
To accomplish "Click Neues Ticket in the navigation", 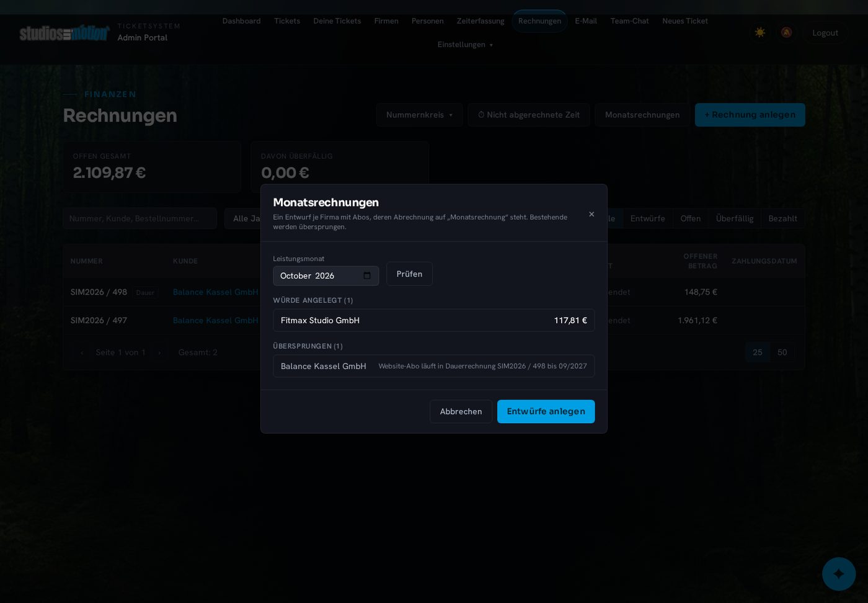I will 685,21.
